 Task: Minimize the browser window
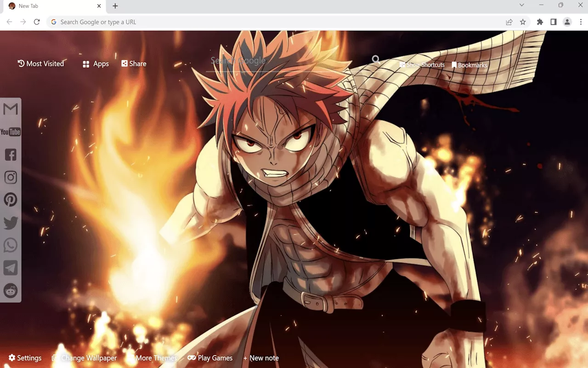[x=541, y=5]
